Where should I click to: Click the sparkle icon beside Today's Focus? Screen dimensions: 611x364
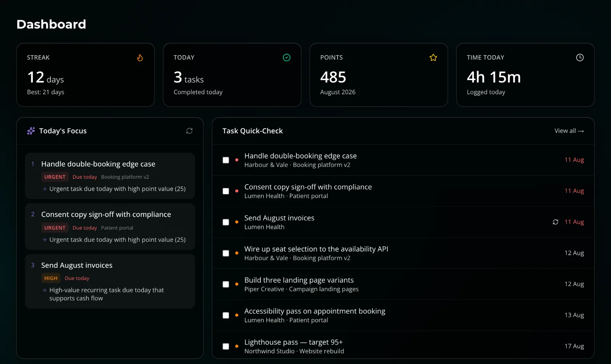pyautogui.click(x=31, y=131)
